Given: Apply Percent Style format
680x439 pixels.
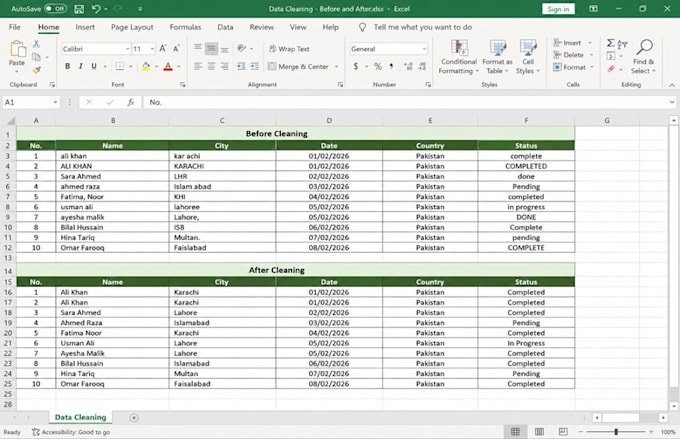Looking at the screenshot, I should 378,66.
